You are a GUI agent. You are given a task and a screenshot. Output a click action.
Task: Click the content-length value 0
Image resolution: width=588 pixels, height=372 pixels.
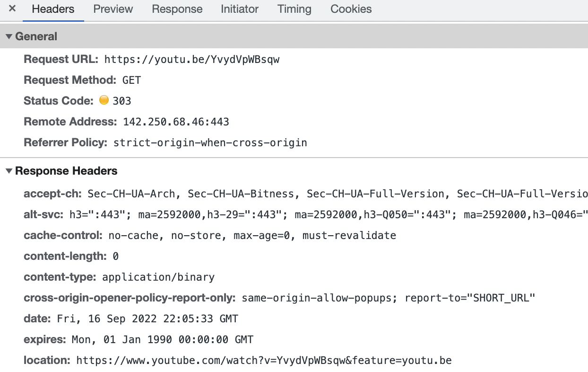(115, 257)
